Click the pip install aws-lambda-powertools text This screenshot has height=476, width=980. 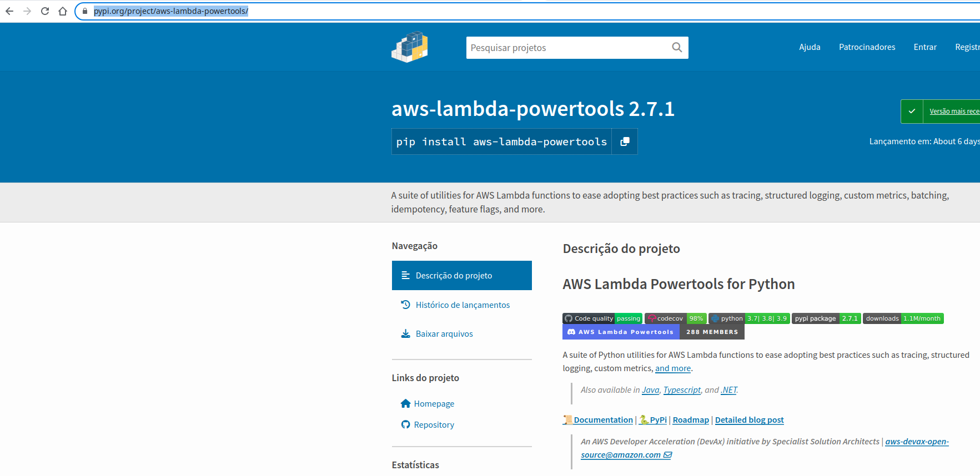[x=501, y=141]
